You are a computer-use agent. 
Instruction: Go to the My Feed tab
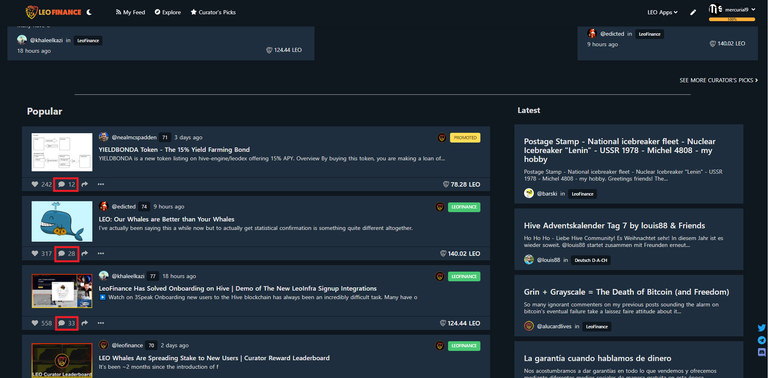coord(130,12)
